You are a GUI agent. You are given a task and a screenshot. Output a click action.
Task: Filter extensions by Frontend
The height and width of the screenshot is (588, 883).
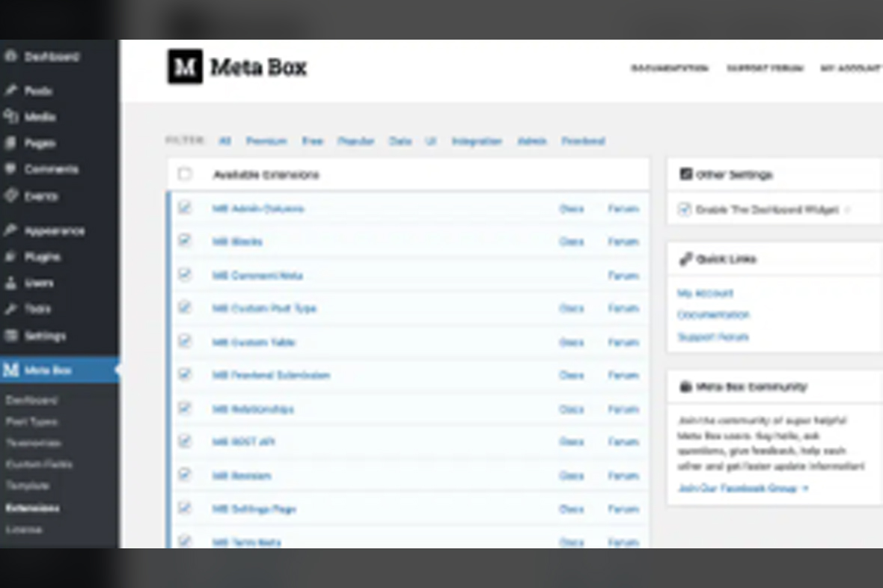pyautogui.click(x=584, y=141)
